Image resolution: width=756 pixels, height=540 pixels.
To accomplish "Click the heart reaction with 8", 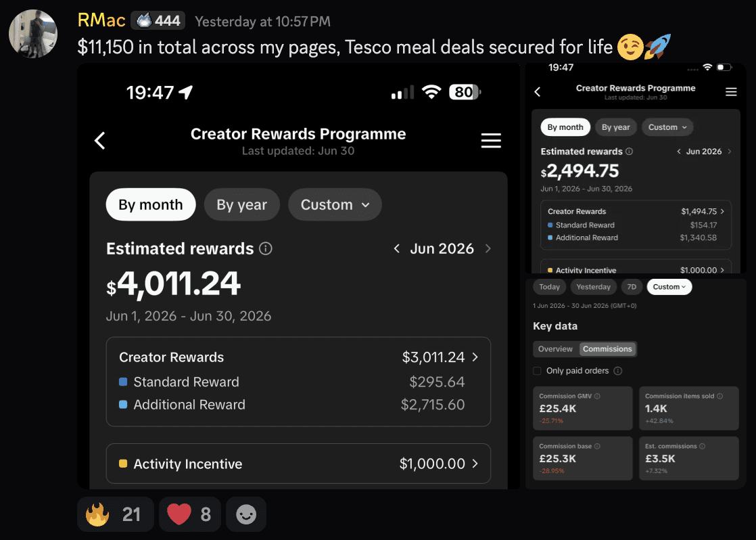I will [x=189, y=514].
